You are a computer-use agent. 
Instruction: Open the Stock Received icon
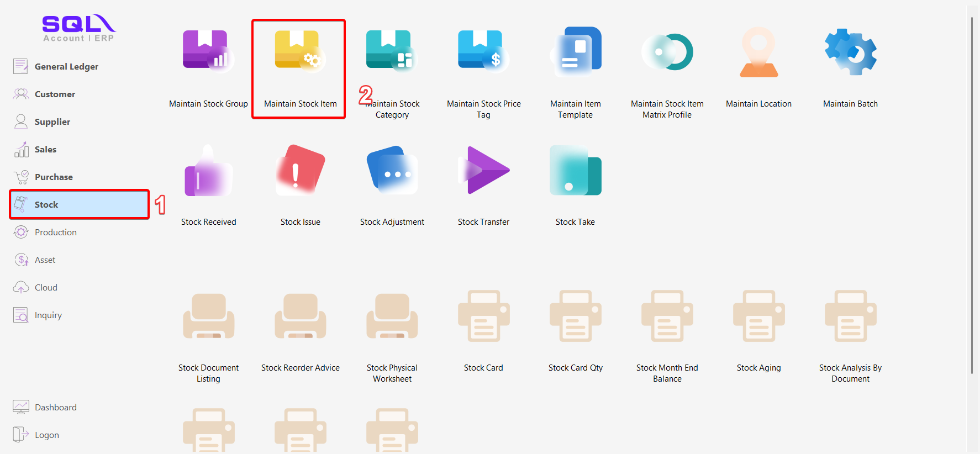[x=208, y=171]
